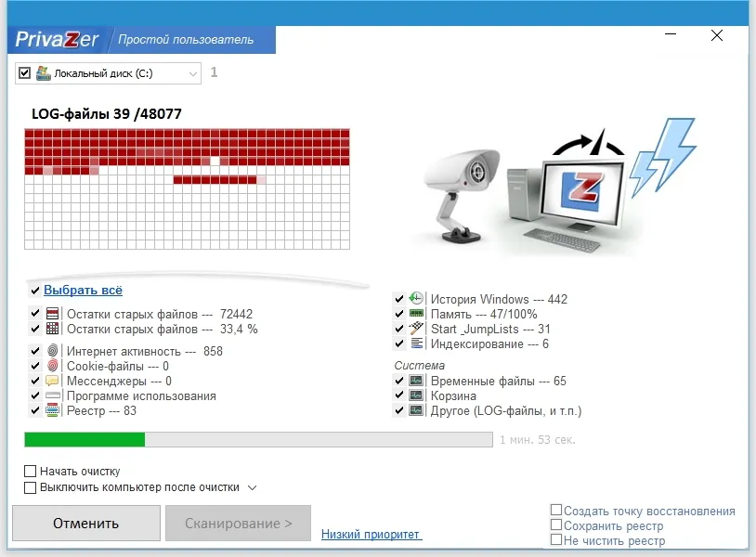The height and width of the screenshot is (557, 756).
Task: Open the Низкий приоритет link
Action: coord(371,534)
